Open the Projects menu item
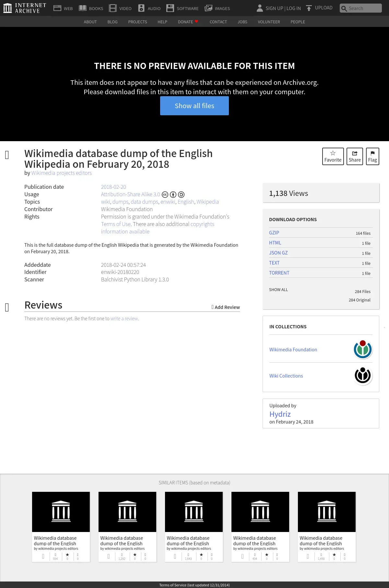This screenshot has height=588, width=389. [137, 22]
